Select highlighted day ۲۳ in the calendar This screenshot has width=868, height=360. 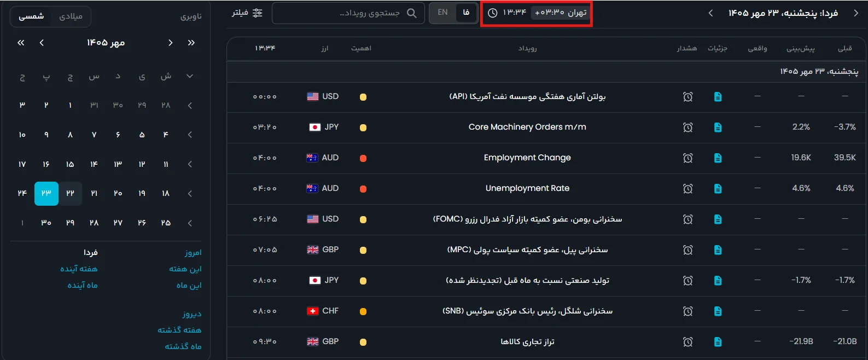point(46,194)
